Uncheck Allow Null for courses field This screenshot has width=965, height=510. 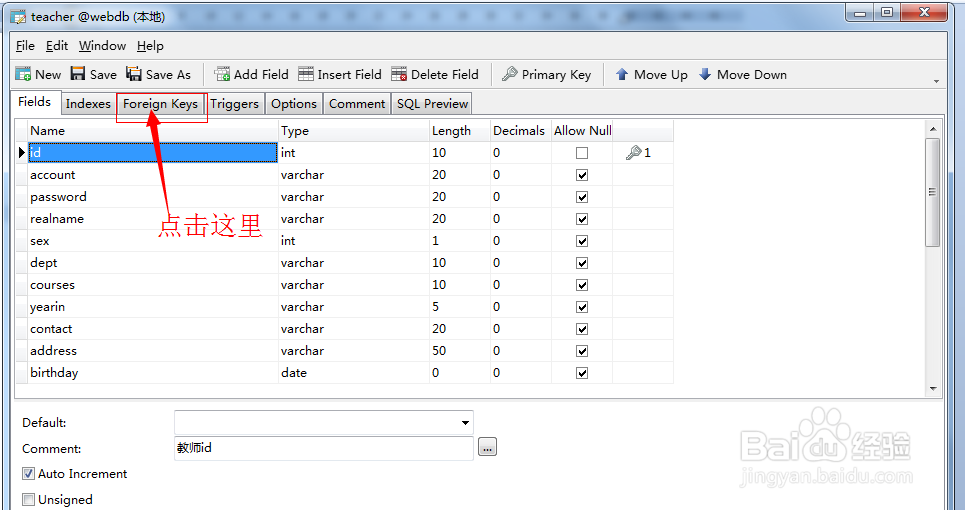tap(582, 285)
